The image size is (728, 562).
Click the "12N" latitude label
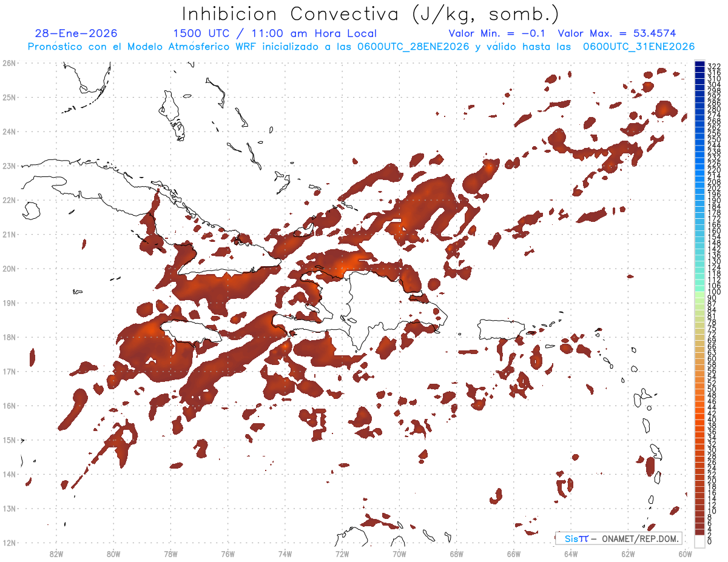[x=8, y=543]
